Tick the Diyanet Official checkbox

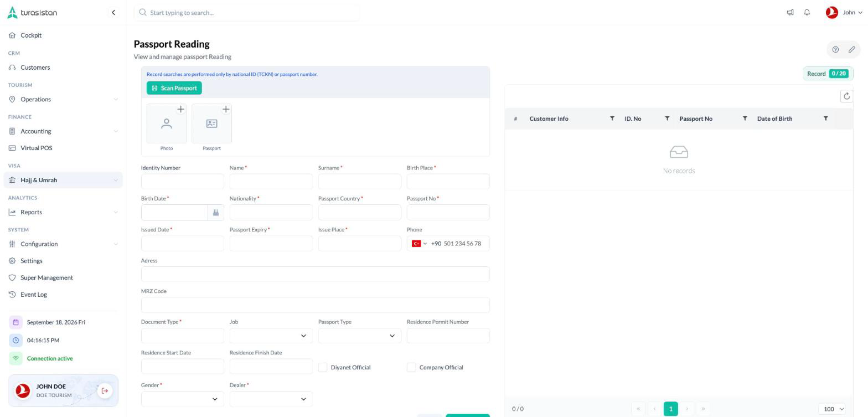click(323, 367)
